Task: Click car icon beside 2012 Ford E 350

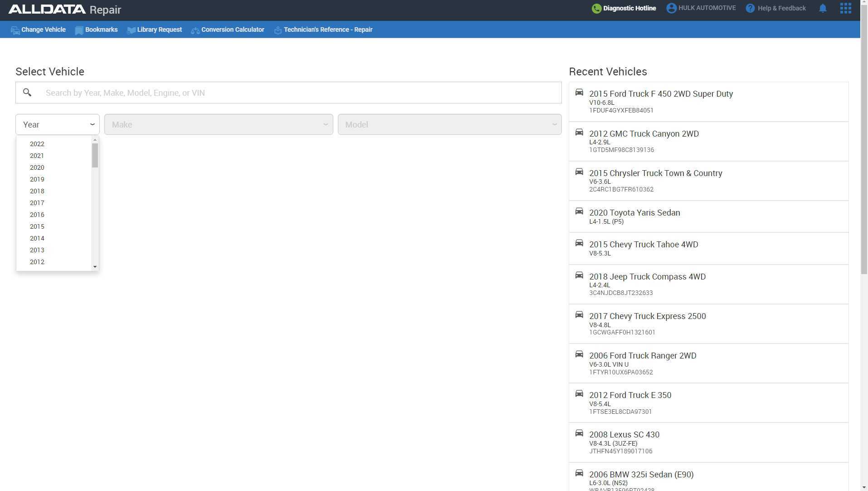Action: [579, 394]
